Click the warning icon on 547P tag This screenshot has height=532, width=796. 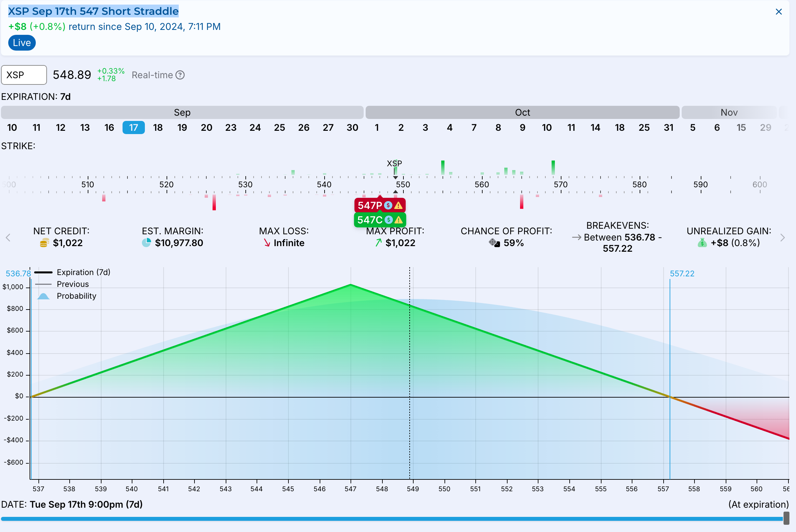[398, 205]
